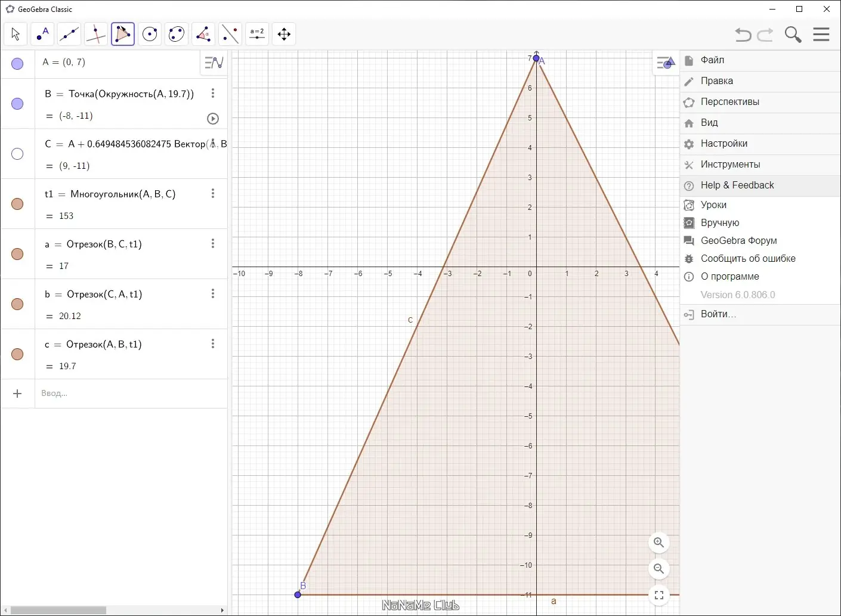Toggle visibility of point B

point(17,104)
